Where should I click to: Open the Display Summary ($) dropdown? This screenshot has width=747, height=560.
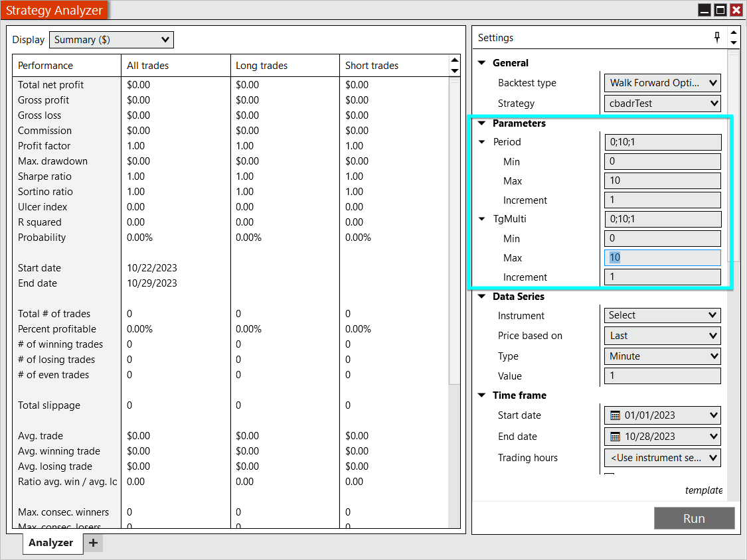coord(112,40)
